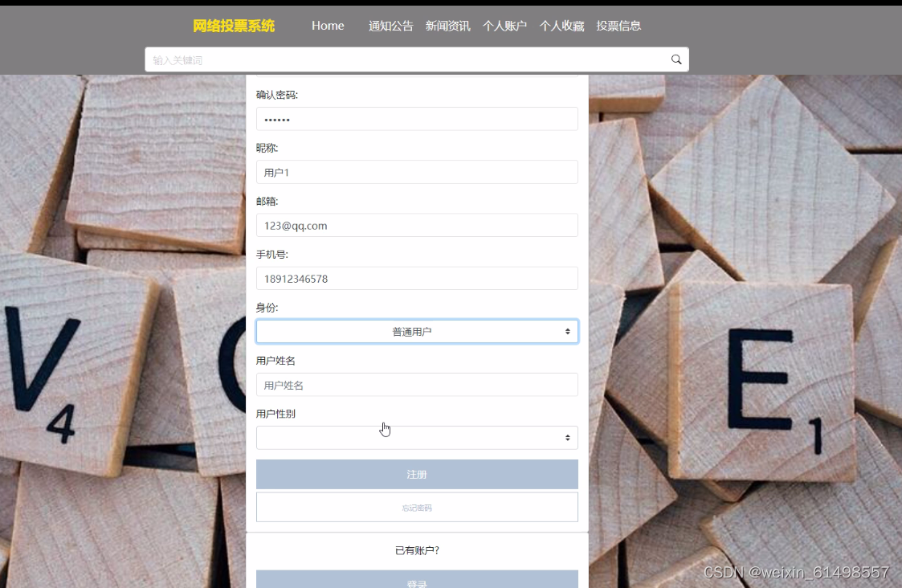Open the 个人收藏 menu item
The height and width of the screenshot is (588, 902).
coord(561,26)
